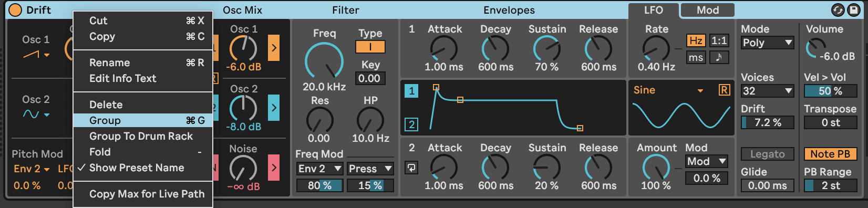Toggle Show Preset Name menu item
The width and height of the screenshot is (868, 208).
tap(143, 168)
